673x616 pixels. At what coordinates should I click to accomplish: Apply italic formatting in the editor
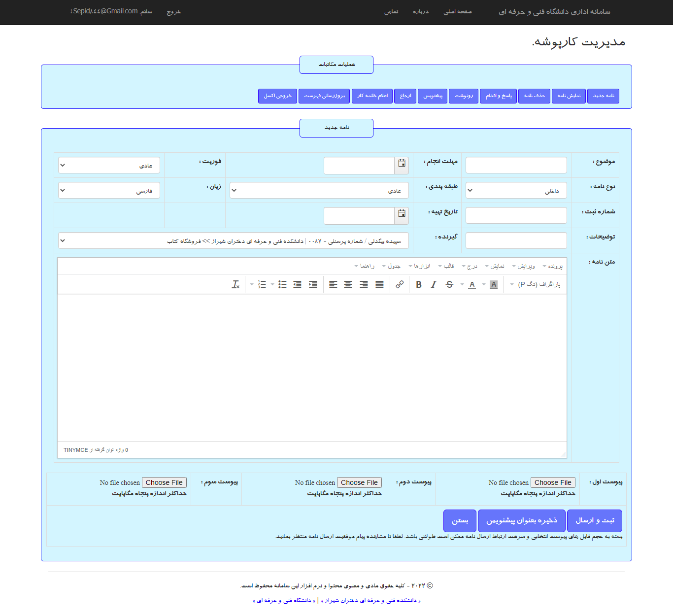point(434,284)
